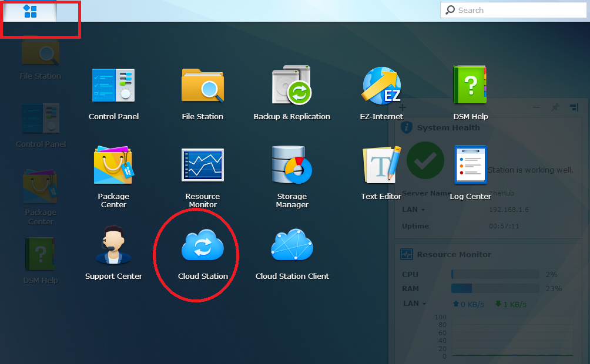Viewport: 590px width, 364px height.
Task: Click the 2% CPU value
Action: pyautogui.click(x=551, y=275)
